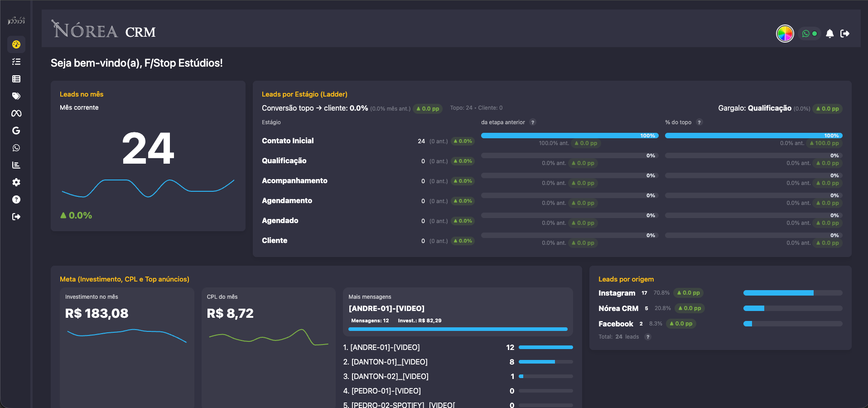Image resolution: width=868 pixels, height=408 pixels.
Task: Click the help question mark in sidebar
Action: pyautogui.click(x=16, y=199)
